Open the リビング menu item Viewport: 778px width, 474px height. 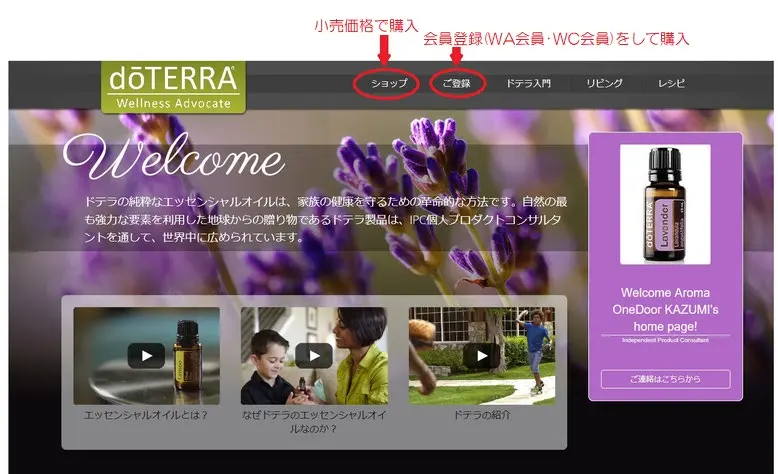click(x=604, y=83)
